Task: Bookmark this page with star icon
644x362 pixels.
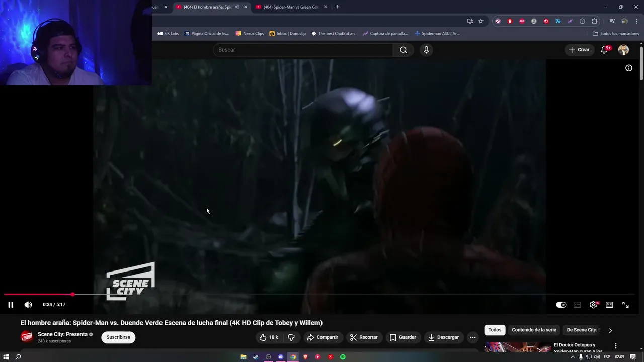Action: 481,21
